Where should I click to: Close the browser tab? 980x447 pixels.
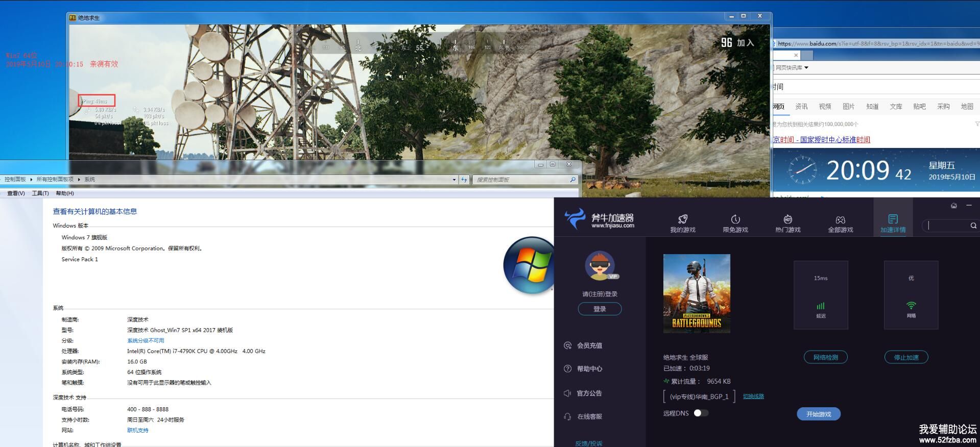coord(796,55)
